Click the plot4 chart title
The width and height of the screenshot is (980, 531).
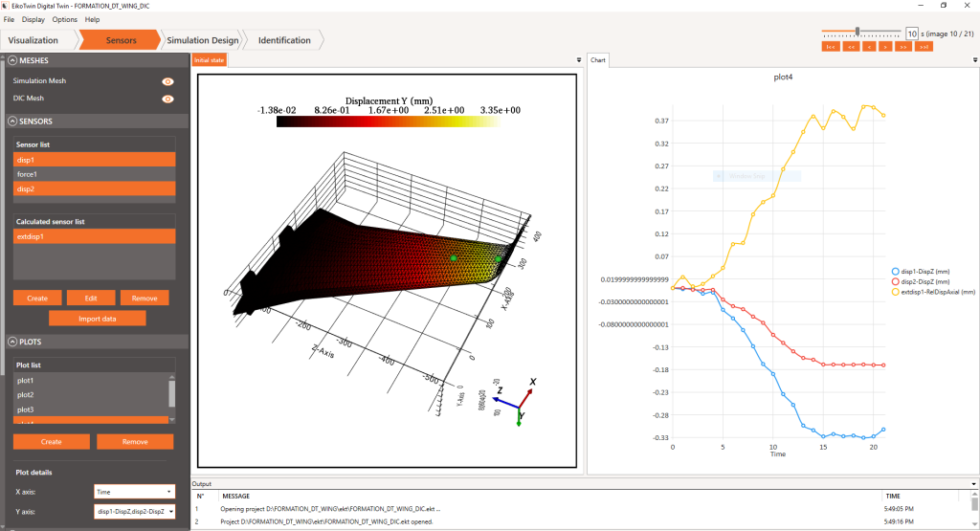tap(783, 77)
